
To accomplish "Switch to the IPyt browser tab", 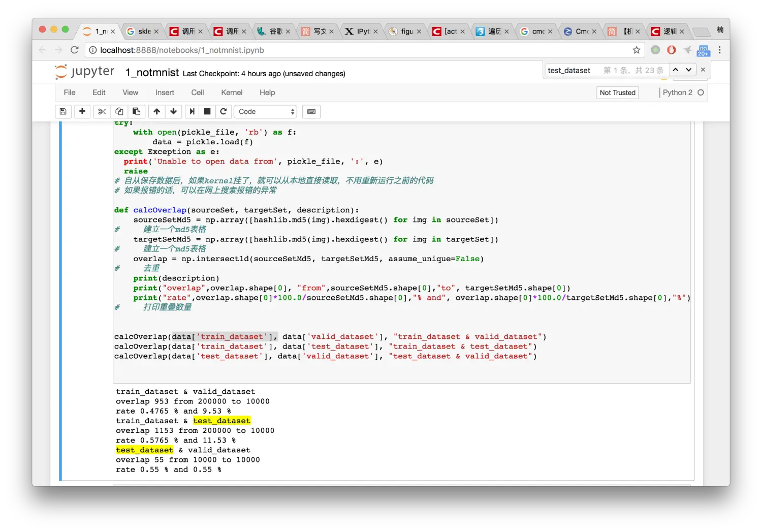I will 361,32.
